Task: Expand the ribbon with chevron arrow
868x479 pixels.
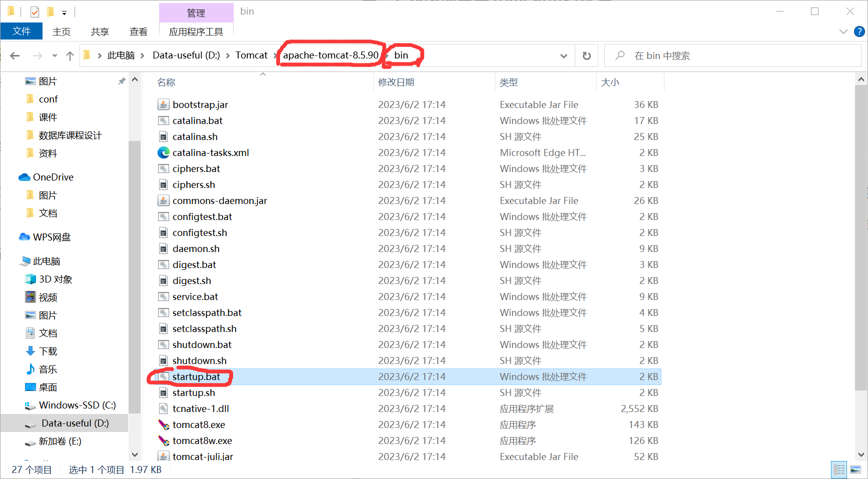Action: click(843, 31)
